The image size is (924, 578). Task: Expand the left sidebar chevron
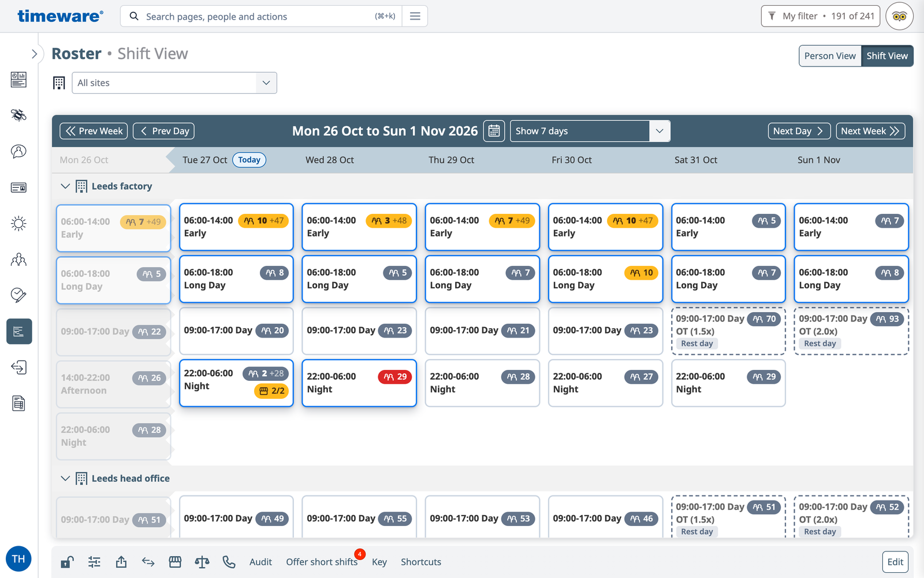point(34,54)
